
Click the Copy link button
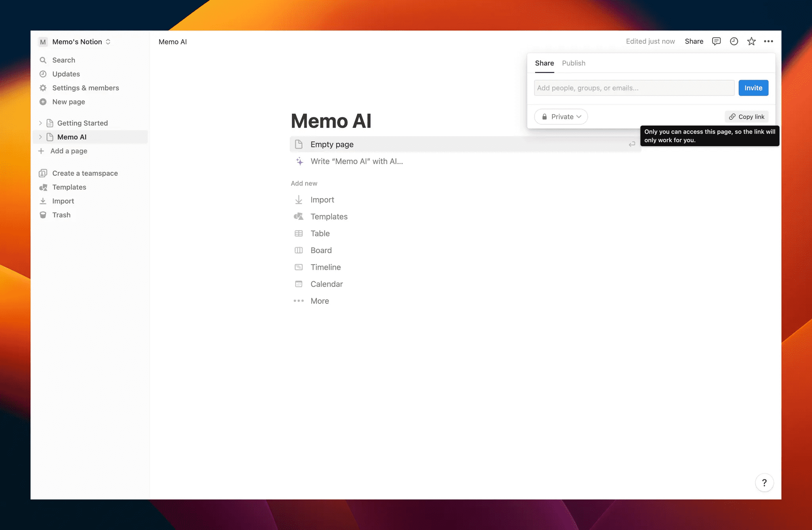[747, 116]
